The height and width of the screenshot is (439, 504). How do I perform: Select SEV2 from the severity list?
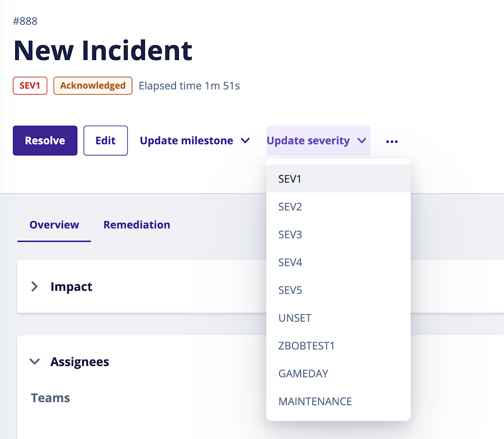(x=290, y=206)
